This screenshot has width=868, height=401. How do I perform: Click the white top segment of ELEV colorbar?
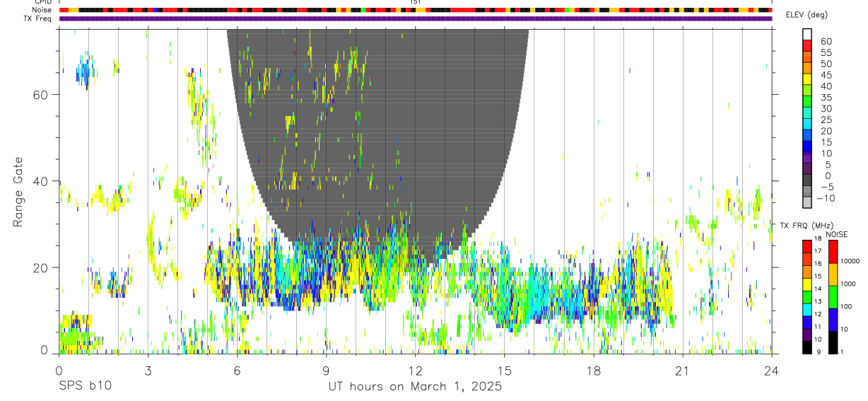tap(807, 34)
